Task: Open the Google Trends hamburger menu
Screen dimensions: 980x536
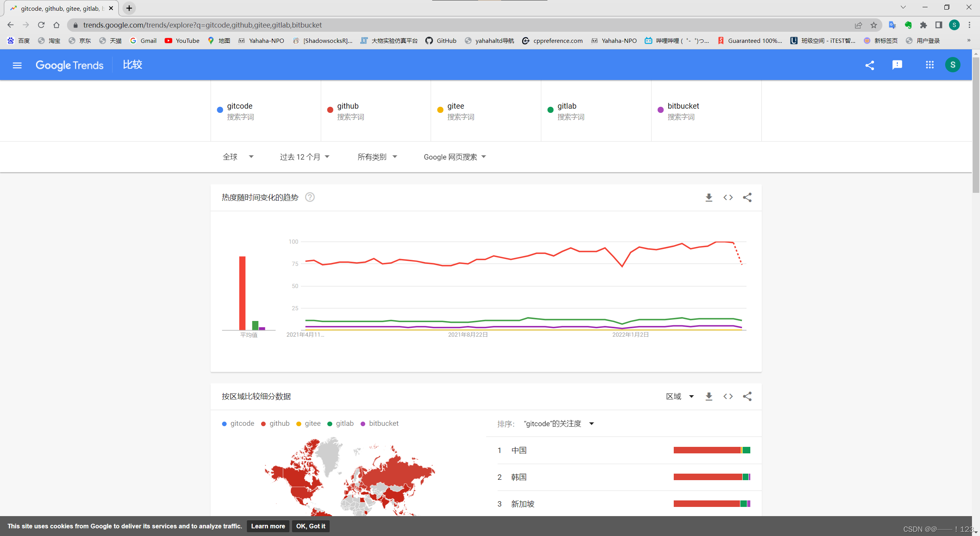Action: point(17,65)
